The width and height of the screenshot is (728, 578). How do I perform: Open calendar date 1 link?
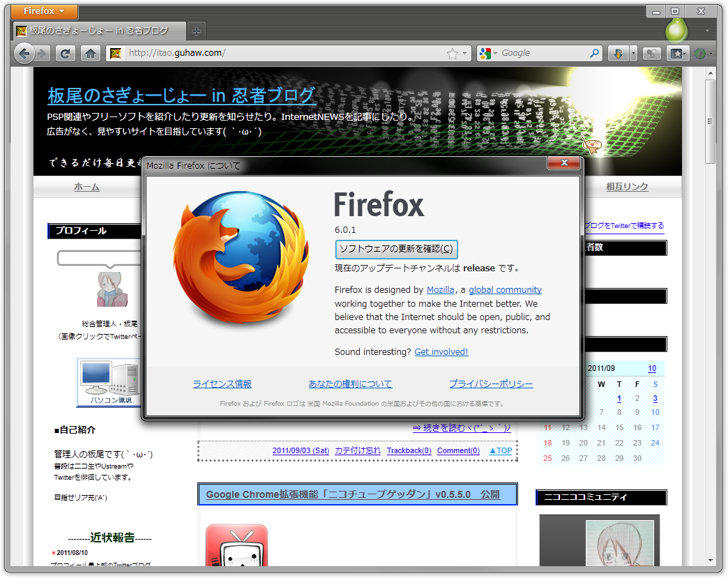619,398
